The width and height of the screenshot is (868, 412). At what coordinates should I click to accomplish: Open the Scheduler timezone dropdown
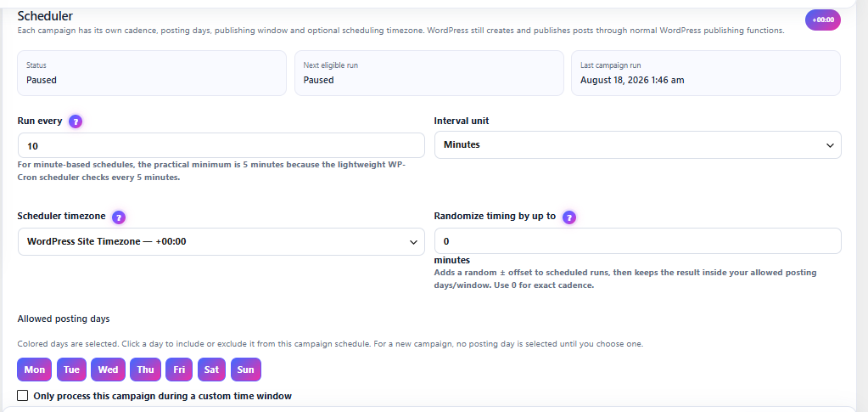point(221,242)
